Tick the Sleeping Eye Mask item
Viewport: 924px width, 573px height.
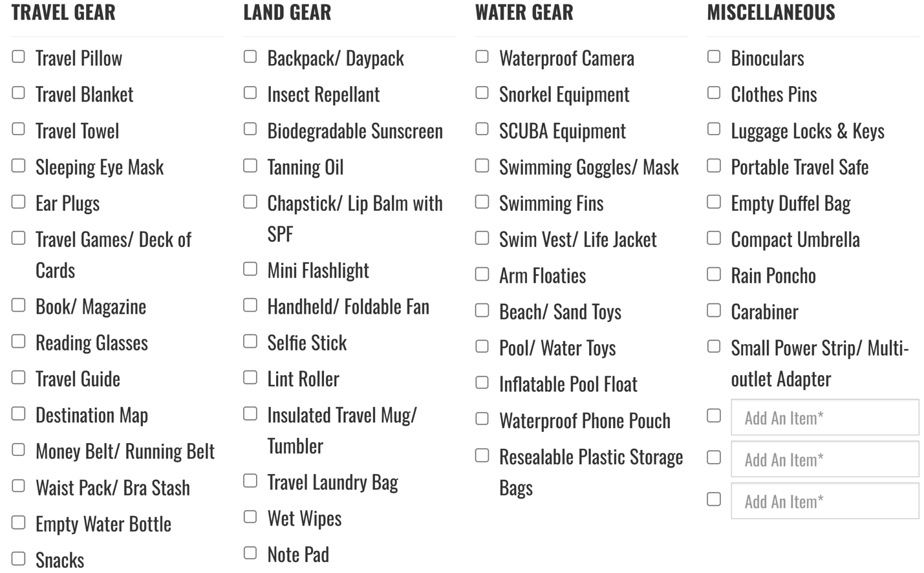19,166
